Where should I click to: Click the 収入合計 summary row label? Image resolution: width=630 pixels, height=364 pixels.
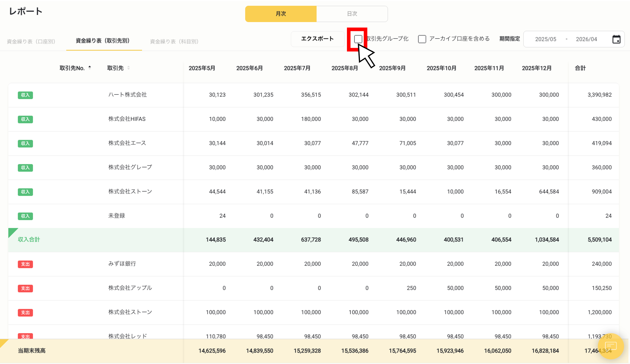[29, 240]
